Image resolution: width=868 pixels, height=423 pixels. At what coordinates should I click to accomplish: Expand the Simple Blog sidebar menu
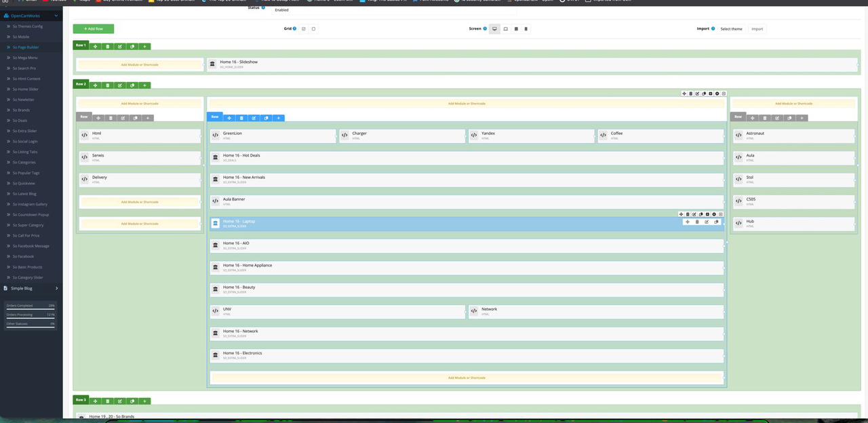coord(56,288)
